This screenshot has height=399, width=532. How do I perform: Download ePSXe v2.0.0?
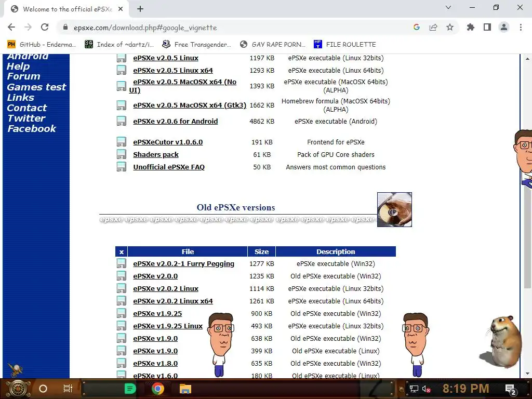(155, 276)
